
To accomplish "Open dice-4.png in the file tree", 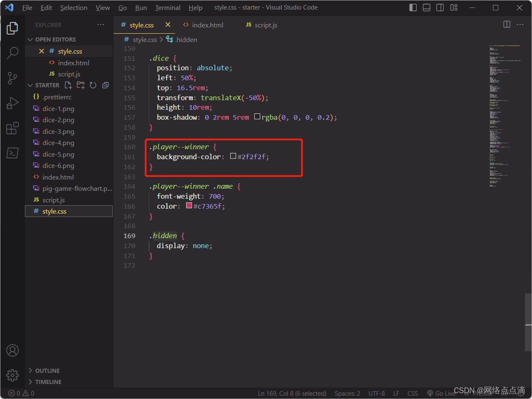I will 69,143.
